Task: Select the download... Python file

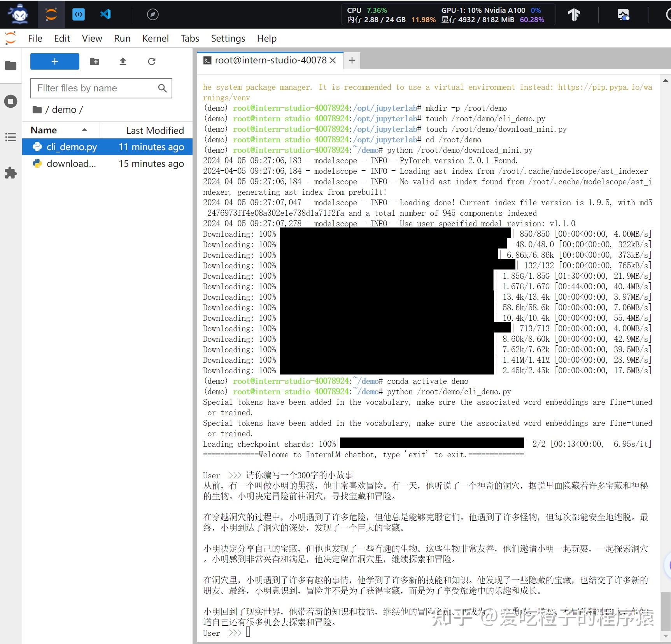Action: click(x=107, y=164)
